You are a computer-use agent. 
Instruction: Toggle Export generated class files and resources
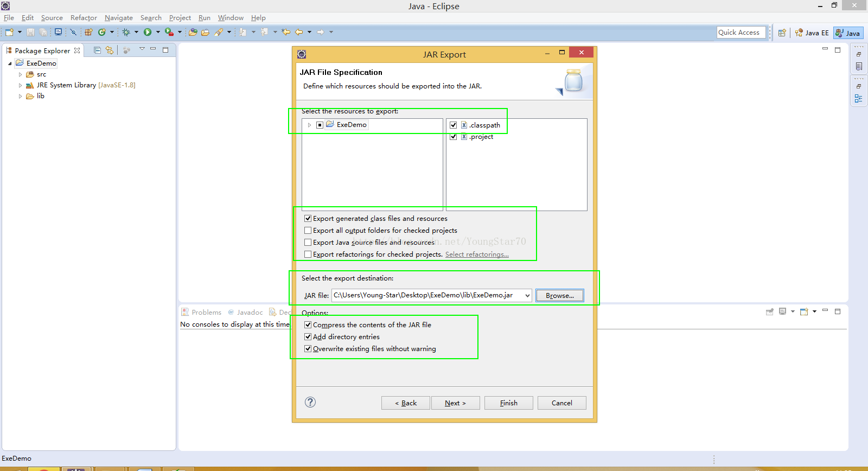tap(308, 219)
